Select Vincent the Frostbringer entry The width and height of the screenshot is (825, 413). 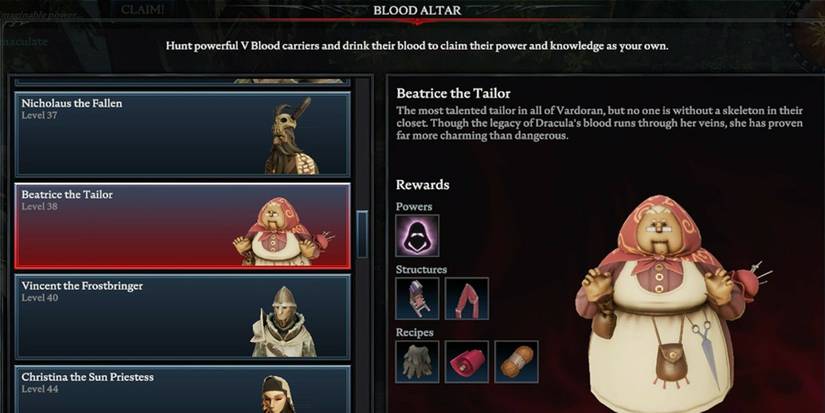(183, 317)
